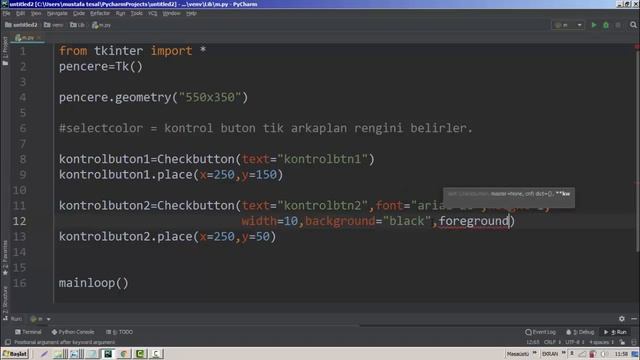Image resolution: width=640 pixels, height=360 pixels.
Task: Open the Favorites side panel
Action: pyautogui.click(x=5, y=258)
